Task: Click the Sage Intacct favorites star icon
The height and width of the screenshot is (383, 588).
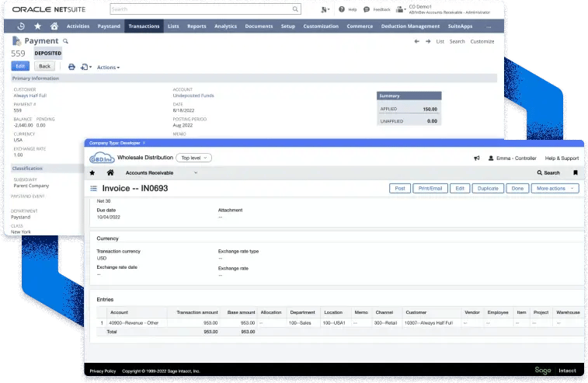Action: pyautogui.click(x=92, y=173)
